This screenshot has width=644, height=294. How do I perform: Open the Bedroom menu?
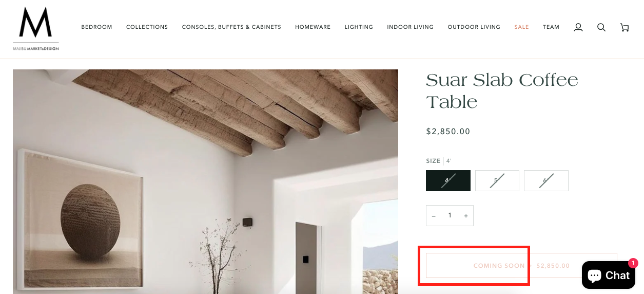96,27
